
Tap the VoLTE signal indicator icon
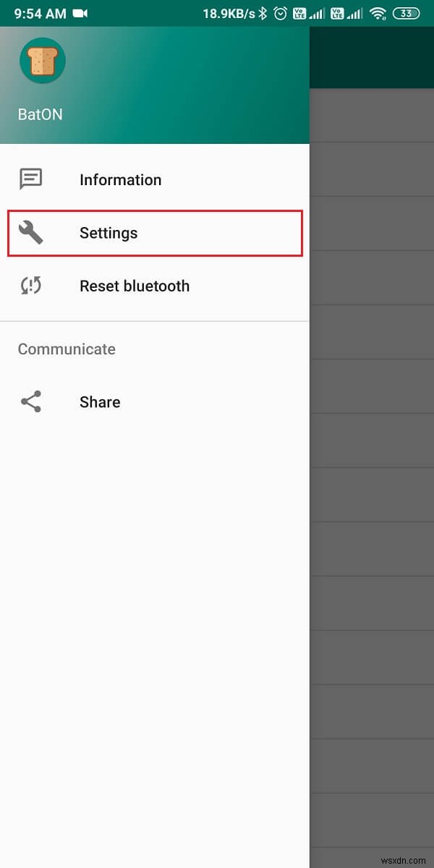click(300, 12)
